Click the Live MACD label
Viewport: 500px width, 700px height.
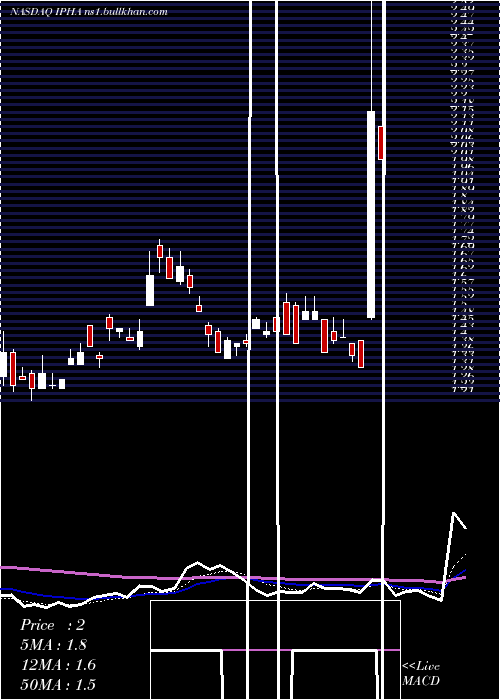click(x=421, y=673)
